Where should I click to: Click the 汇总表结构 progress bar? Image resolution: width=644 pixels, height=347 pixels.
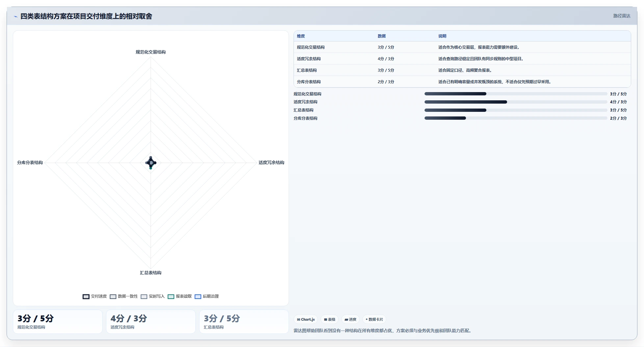click(516, 110)
